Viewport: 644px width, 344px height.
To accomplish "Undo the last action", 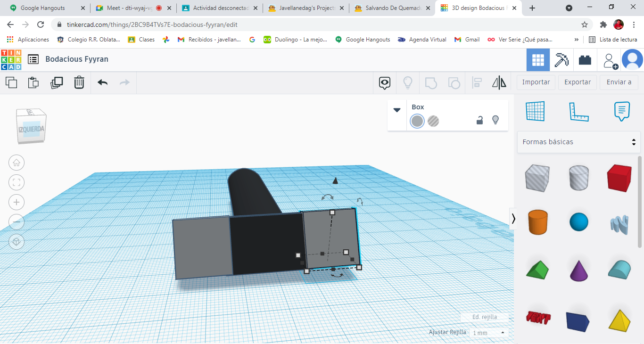I will [x=102, y=82].
